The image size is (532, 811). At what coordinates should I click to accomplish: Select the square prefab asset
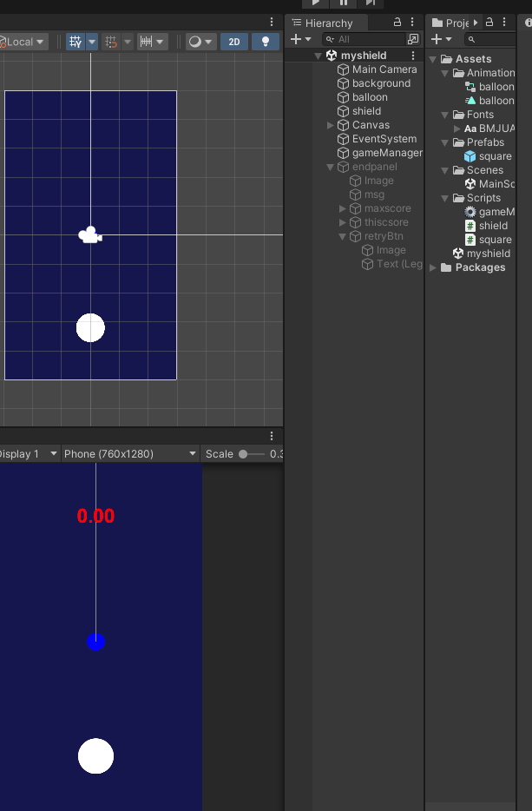(x=488, y=156)
